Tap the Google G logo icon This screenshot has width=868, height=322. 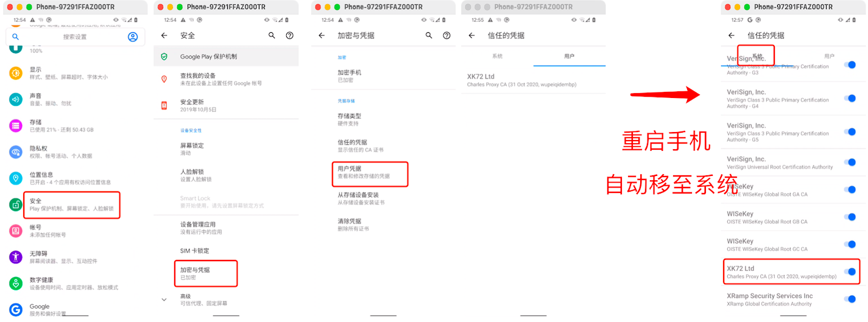coord(16,309)
